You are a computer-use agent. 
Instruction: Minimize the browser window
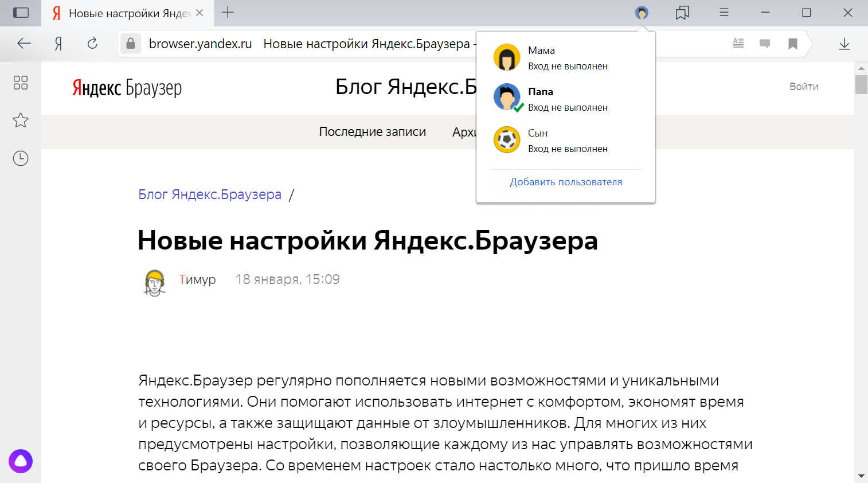coord(765,13)
